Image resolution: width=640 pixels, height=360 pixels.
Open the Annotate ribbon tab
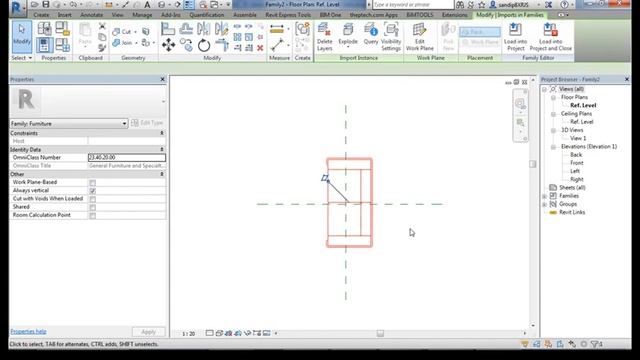[x=91, y=15]
